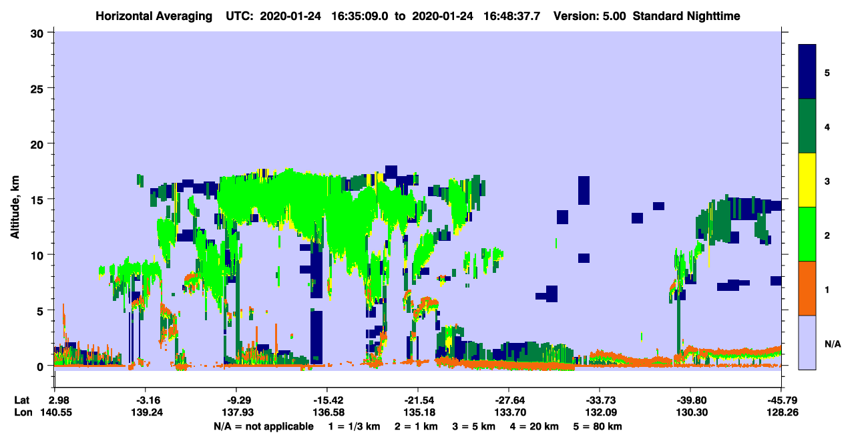Click latitude value -39.80
This screenshot has width=868, height=445.
tap(690, 400)
